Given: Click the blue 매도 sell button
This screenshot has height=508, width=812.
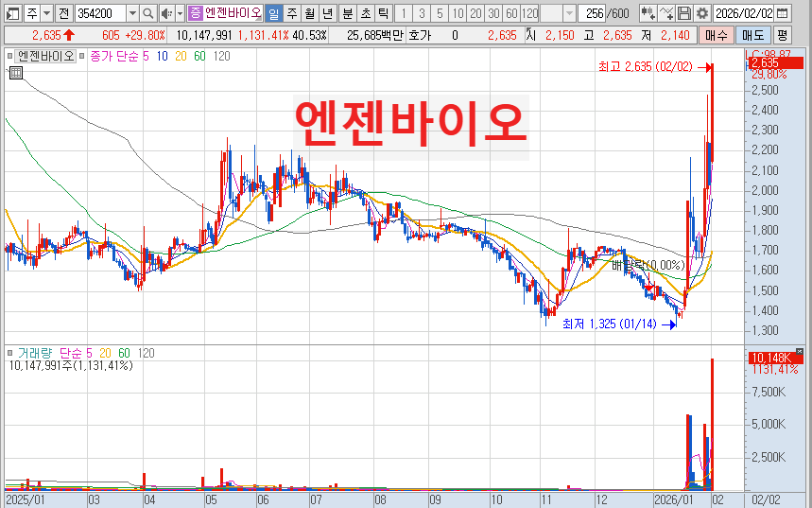Looking at the screenshot, I should tap(753, 35).
